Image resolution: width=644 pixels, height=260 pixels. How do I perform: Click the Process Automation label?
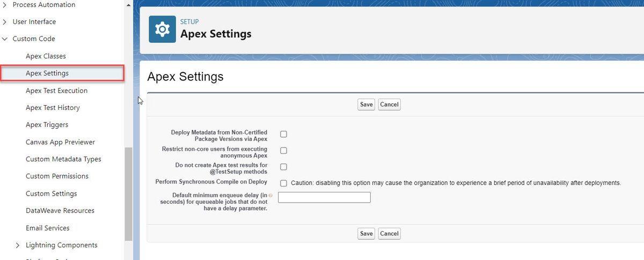tap(44, 5)
